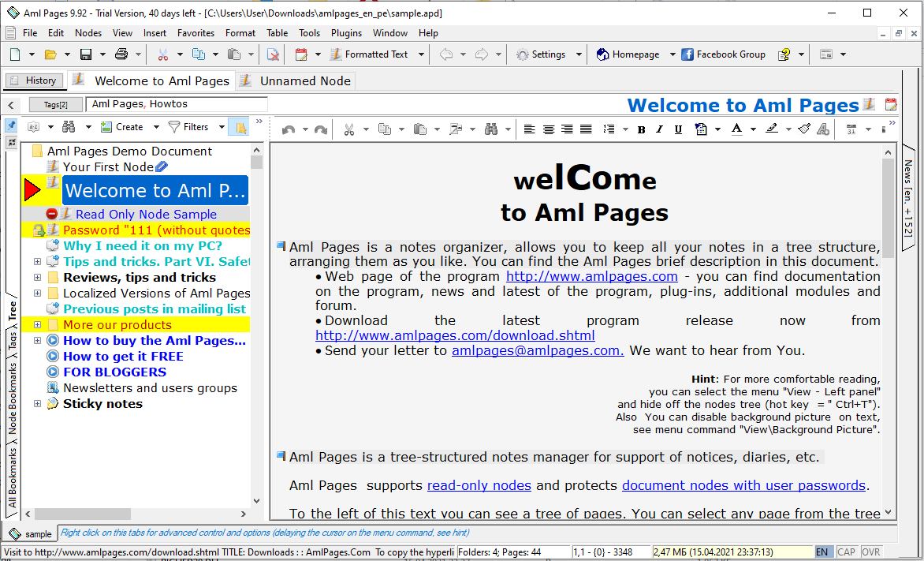924x561 pixels.
Task: Expand the 'Reviews, tips and tricks' node
Action: pos(37,277)
